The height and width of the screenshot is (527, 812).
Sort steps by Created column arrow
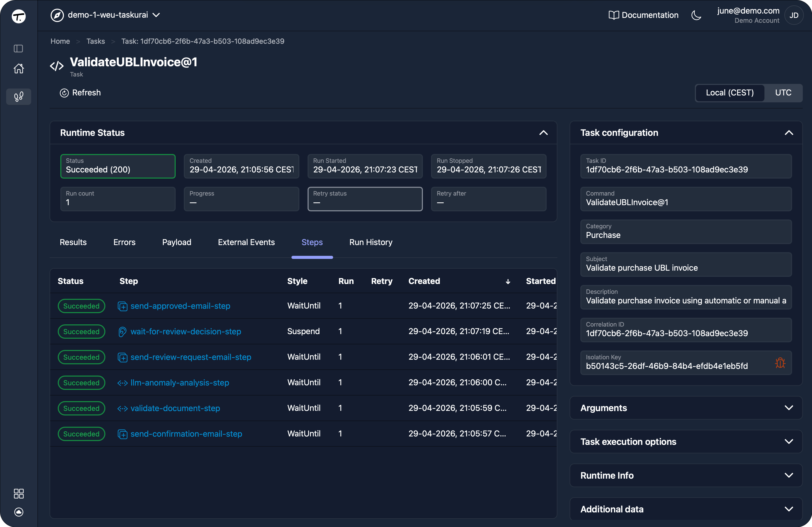pyautogui.click(x=508, y=281)
